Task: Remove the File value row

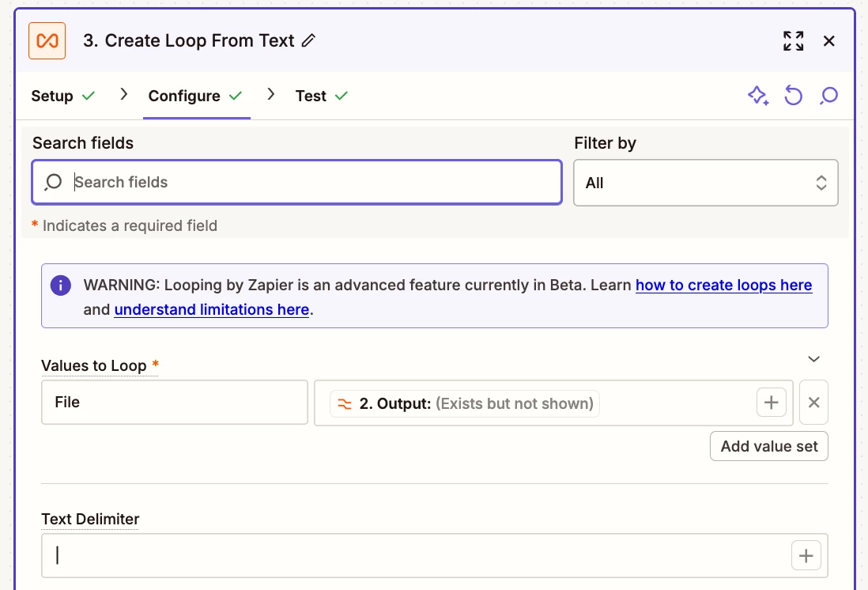Action: coord(813,403)
